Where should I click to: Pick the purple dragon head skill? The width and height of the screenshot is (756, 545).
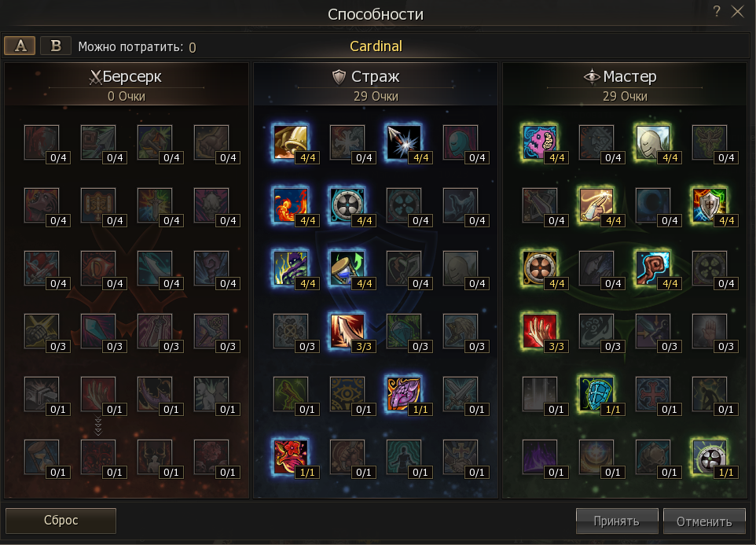pyautogui.click(x=404, y=394)
